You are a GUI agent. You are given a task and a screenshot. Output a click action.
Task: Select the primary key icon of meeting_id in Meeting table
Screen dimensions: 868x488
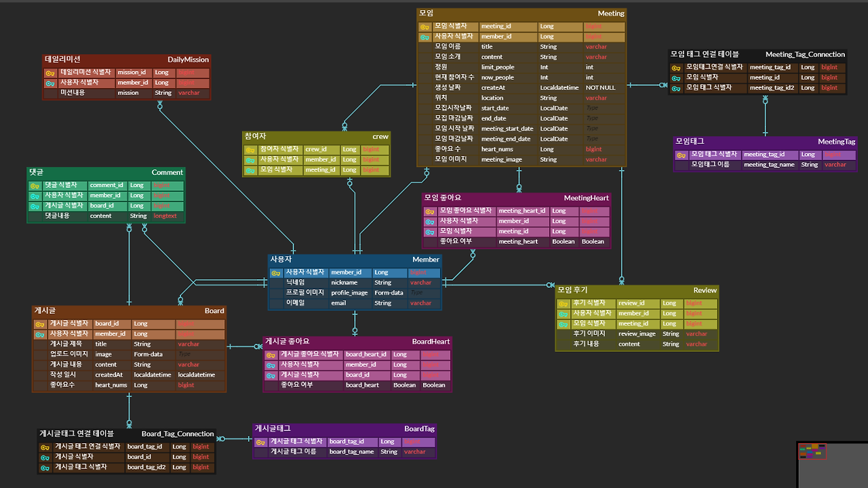[x=425, y=27]
